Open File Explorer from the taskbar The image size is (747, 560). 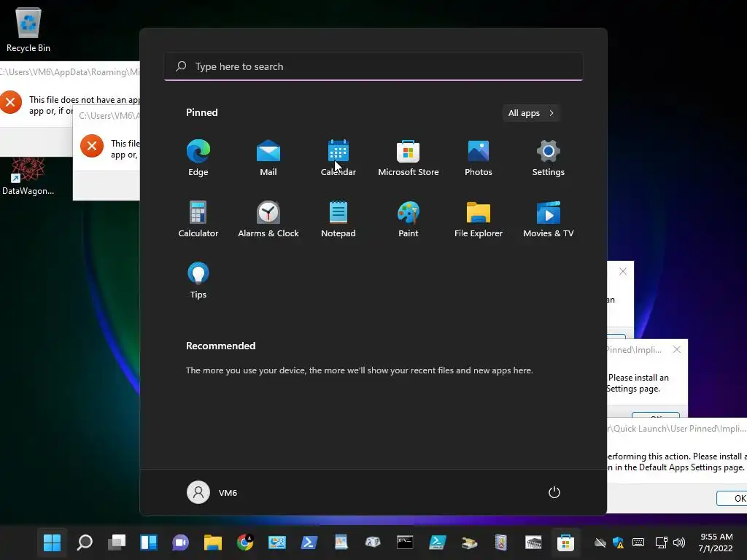coord(212,542)
